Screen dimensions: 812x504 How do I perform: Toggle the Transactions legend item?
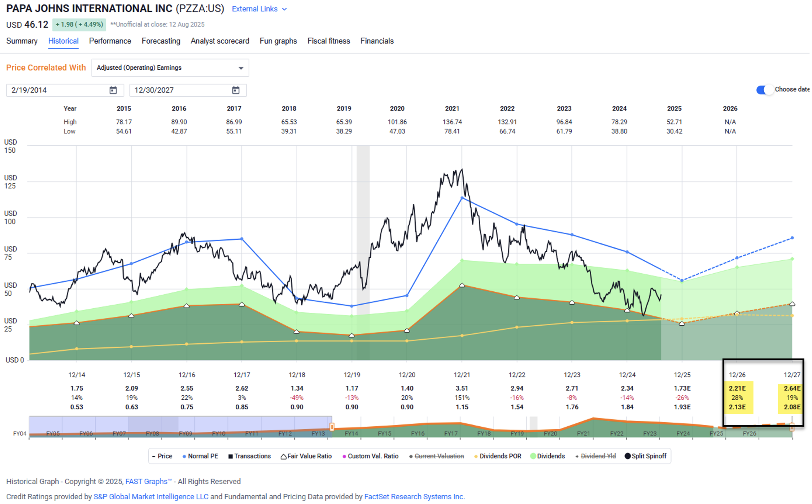pos(249,456)
